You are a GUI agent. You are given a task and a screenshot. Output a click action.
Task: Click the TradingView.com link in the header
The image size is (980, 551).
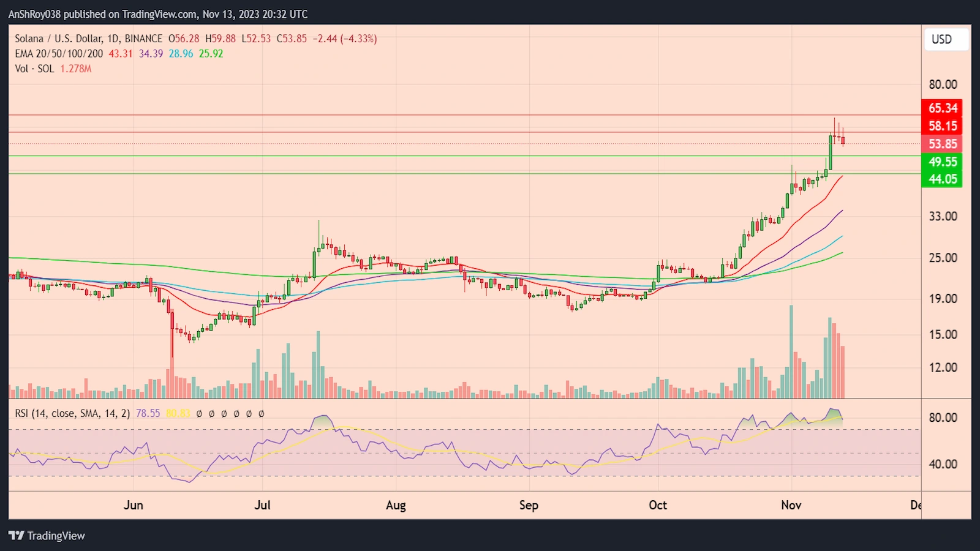pos(158,13)
